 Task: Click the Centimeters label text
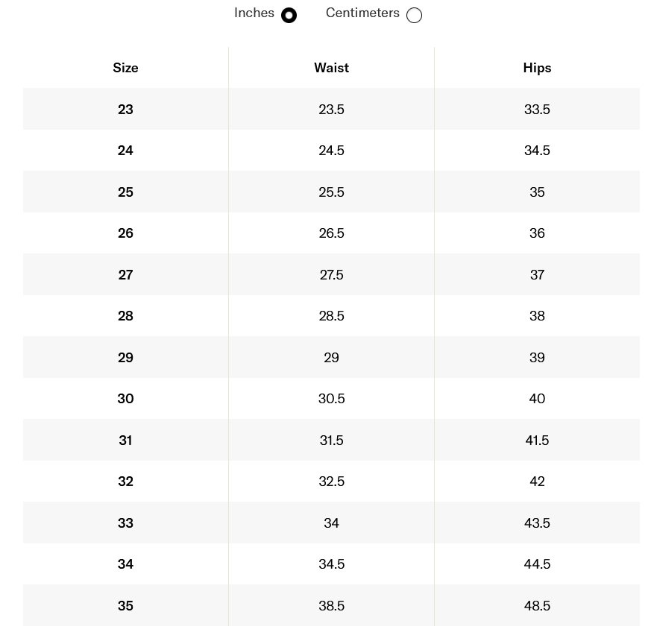pyautogui.click(x=362, y=13)
